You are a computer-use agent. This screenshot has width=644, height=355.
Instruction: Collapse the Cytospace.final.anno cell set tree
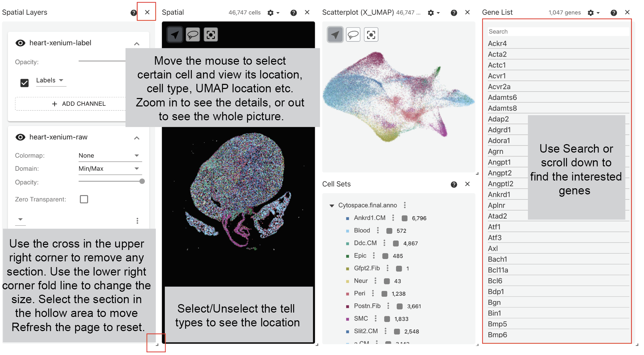coord(332,205)
